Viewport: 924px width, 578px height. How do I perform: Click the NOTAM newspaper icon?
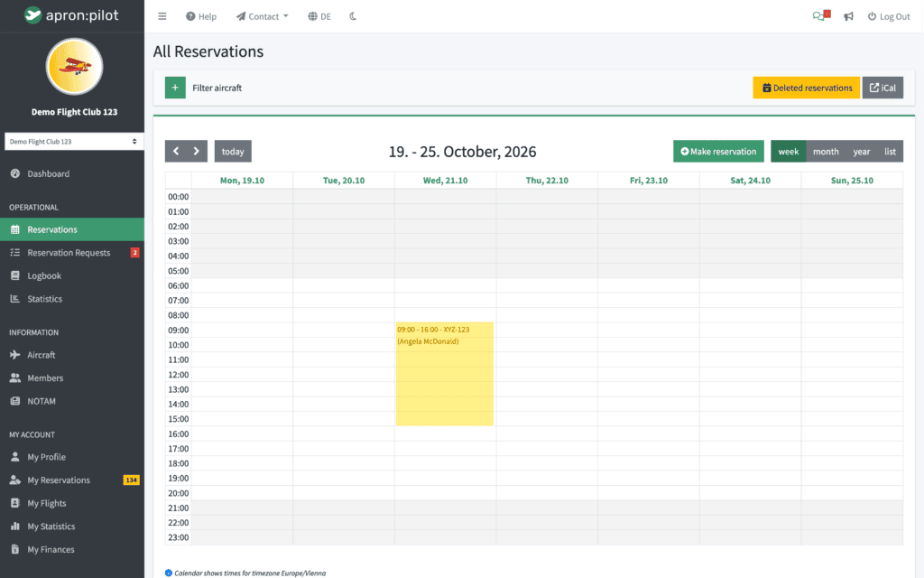[x=15, y=401]
